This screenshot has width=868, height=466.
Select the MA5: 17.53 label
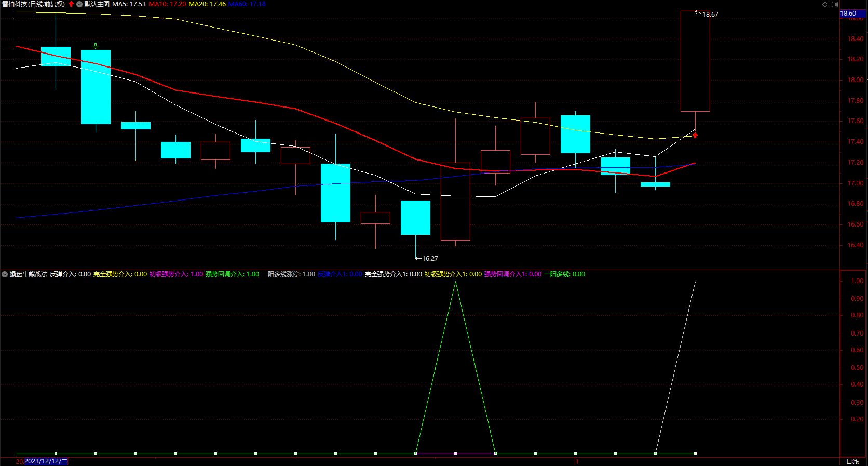[x=129, y=4]
